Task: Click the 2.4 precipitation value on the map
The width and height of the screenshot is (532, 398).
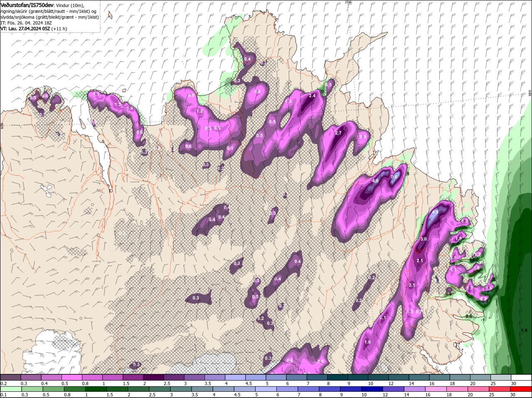Action: click(x=313, y=96)
